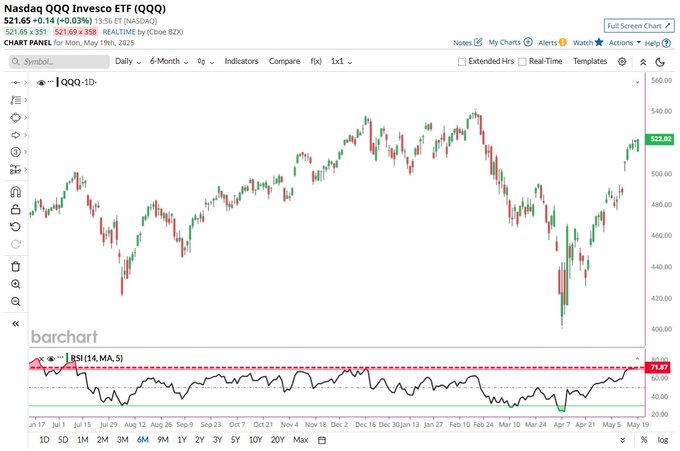Open the numbered Elliott wave tool
This screenshot has width=680, height=451.
pyautogui.click(x=16, y=152)
